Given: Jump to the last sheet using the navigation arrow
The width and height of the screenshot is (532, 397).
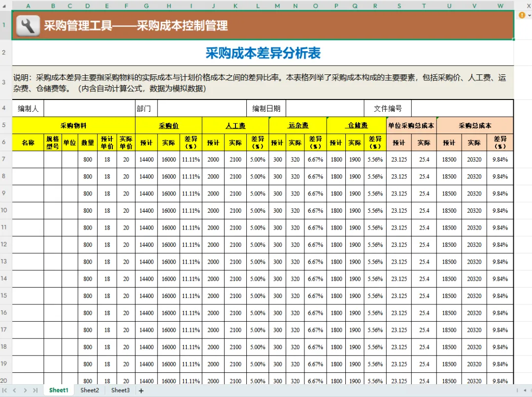Looking at the screenshot, I should coord(35,391).
